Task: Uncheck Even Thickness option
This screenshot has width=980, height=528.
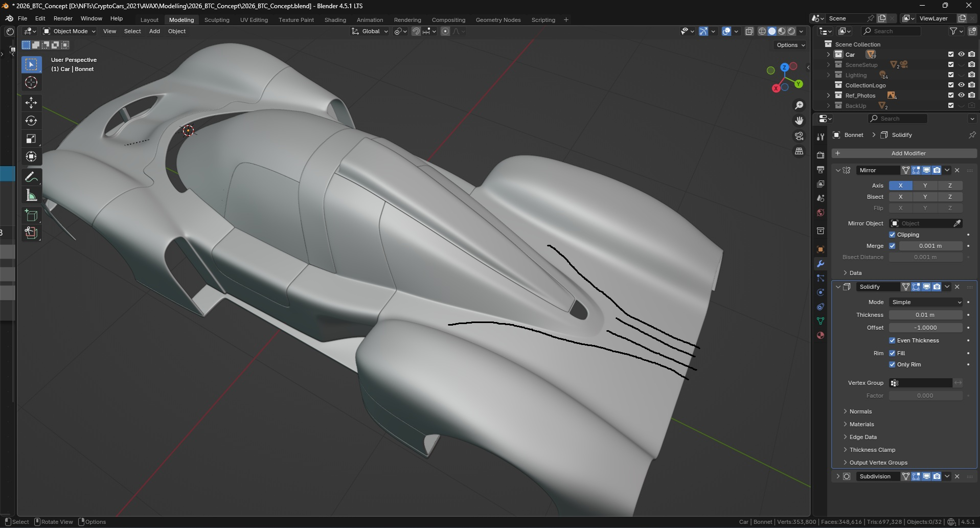Action: [x=892, y=340]
